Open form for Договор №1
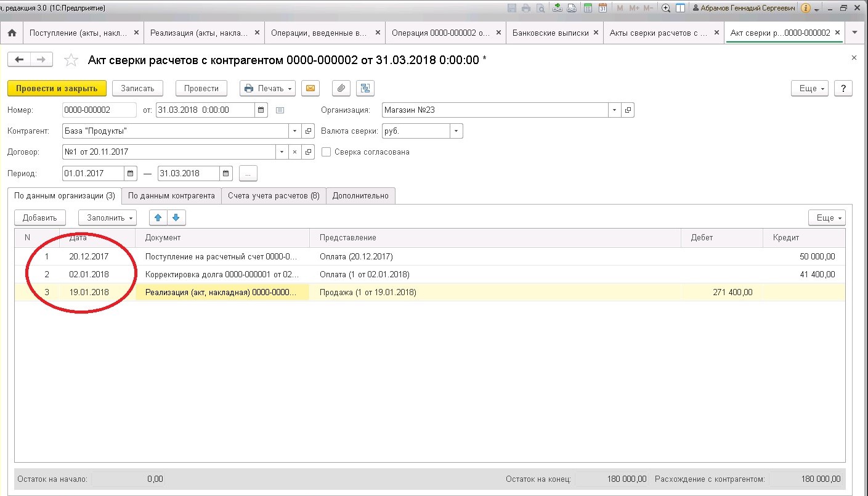This screenshot has height=496, width=868. [309, 152]
